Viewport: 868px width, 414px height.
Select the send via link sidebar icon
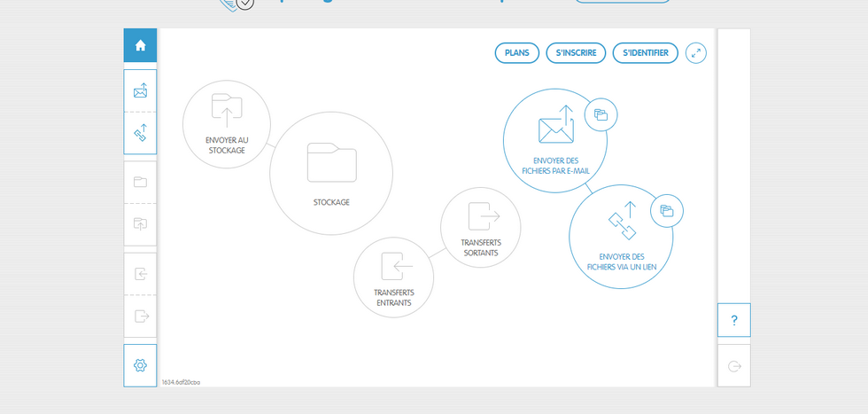tap(140, 133)
